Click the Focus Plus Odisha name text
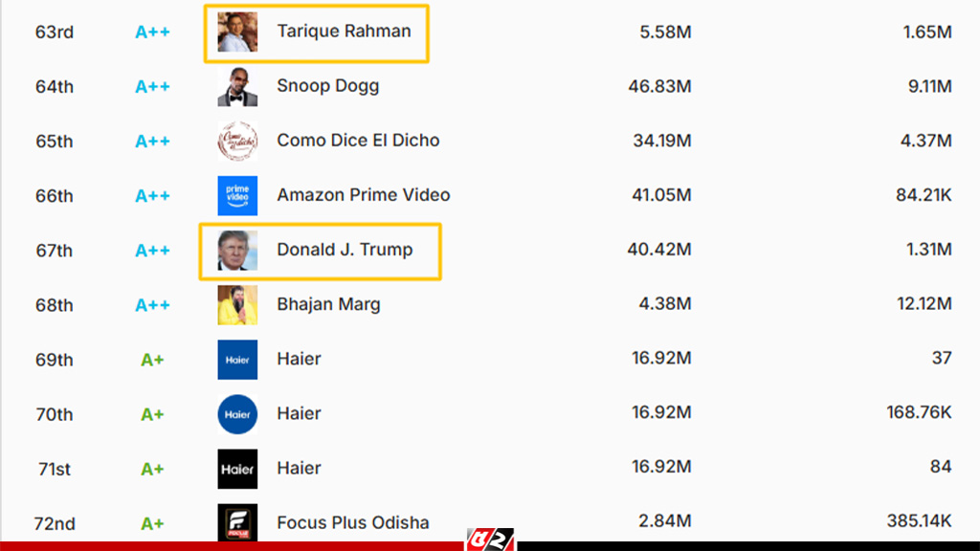The image size is (980, 551). click(x=352, y=523)
